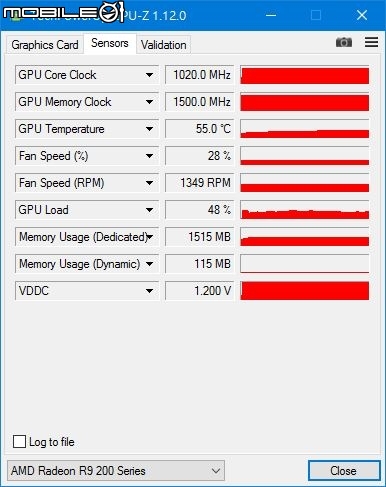Expand the VDDC sensor dropdown

[149, 291]
